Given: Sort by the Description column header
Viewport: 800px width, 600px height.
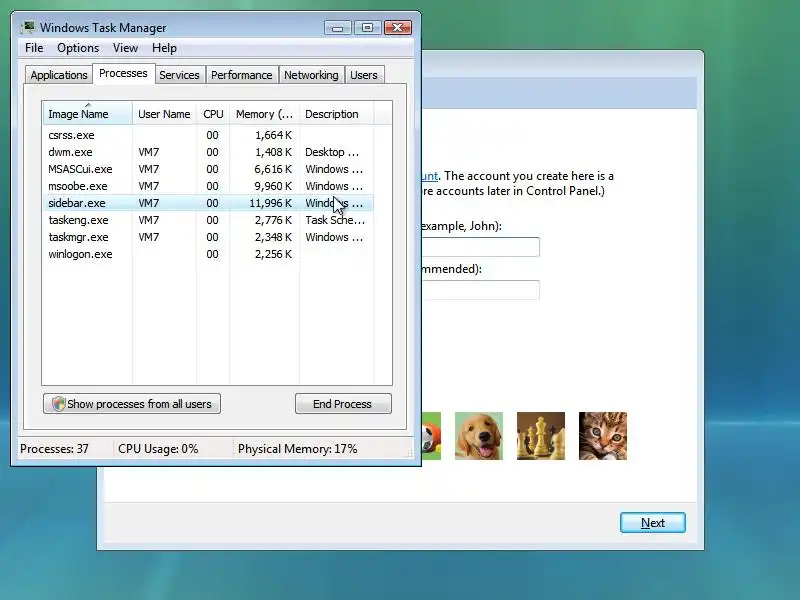Looking at the screenshot, I should click(x=336, y=114).
